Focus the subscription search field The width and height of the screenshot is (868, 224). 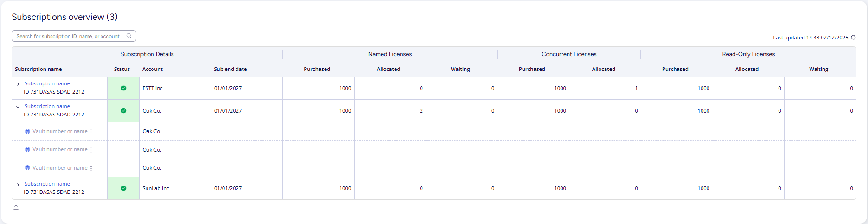point(68,36)
